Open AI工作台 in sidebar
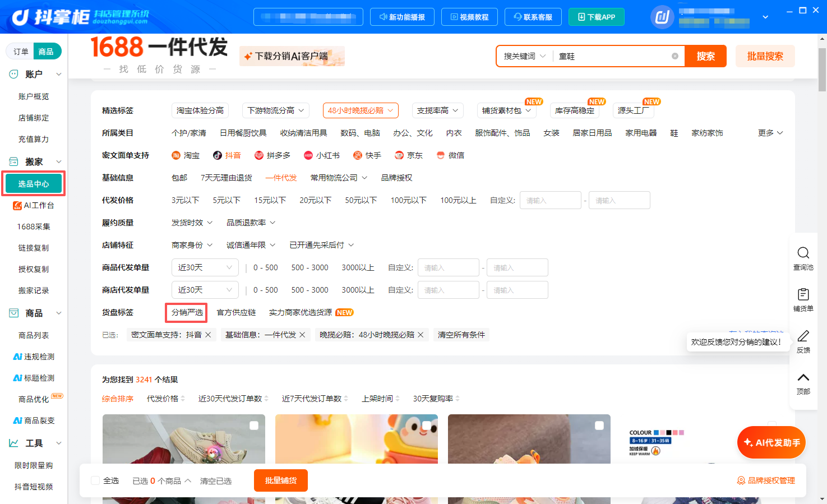Screen dimensions: 827x504 click(x=34, y=205)
